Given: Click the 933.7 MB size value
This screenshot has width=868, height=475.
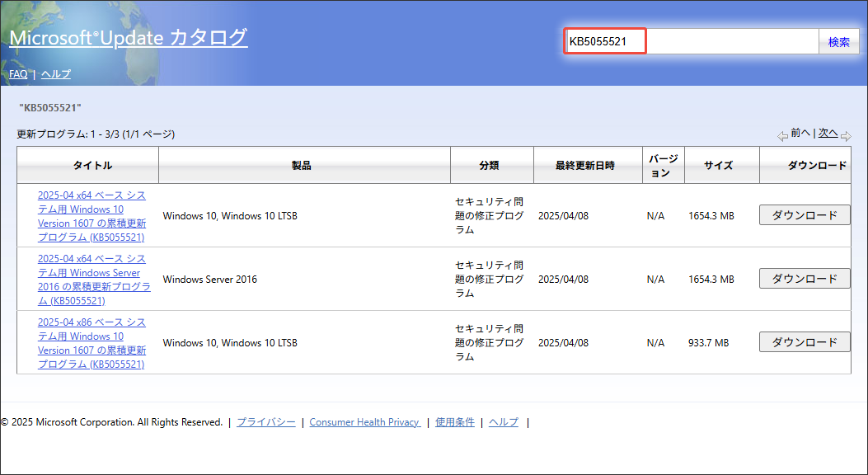Looking at the screenshot, I should (708, 343).
